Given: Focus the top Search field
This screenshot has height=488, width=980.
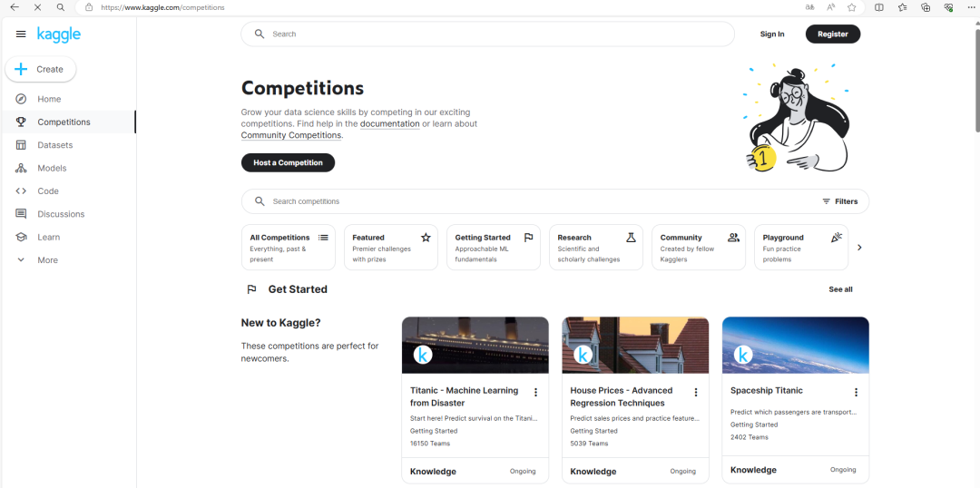Looking at the screenshot, I should pyautogui.click(x=487, y=34).
